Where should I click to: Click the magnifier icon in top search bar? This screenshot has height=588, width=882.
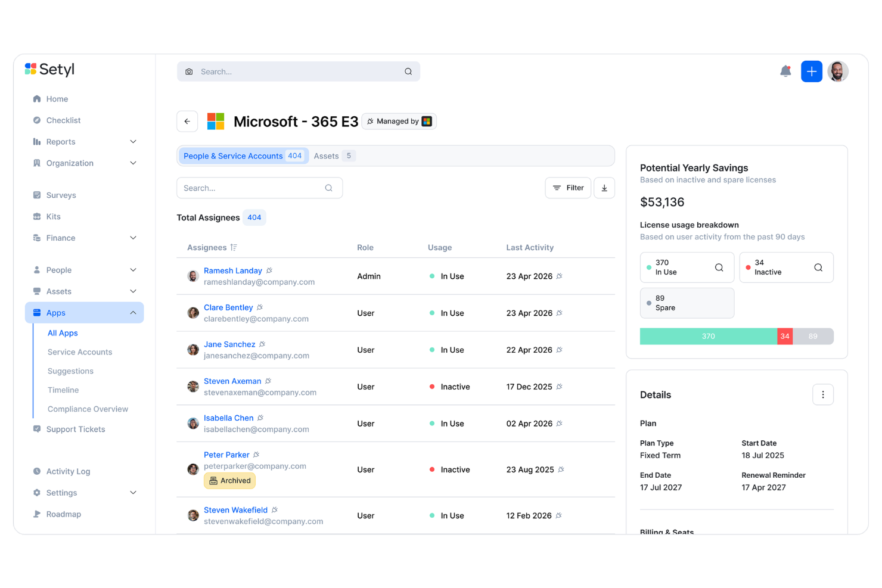tap(408, 71)
